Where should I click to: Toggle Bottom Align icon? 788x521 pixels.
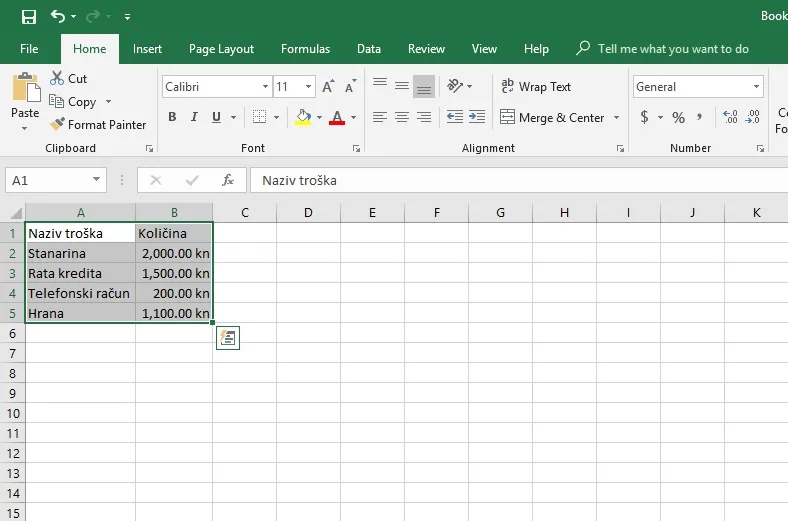pyautogui.click(x=424, y=87)
